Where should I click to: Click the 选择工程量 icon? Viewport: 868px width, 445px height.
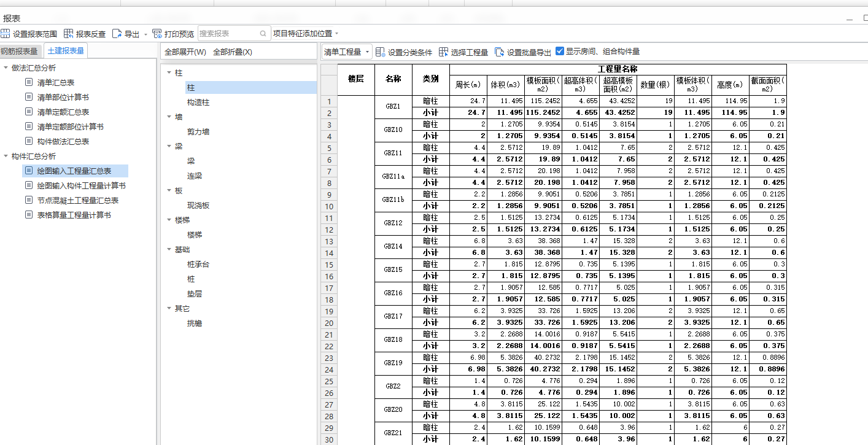[x=444, y=52]
